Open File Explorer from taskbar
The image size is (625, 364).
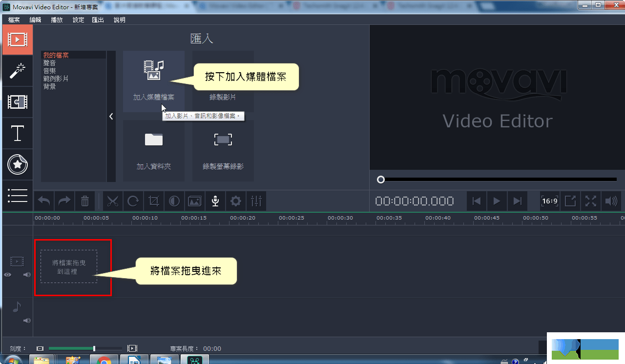point(42,360)
